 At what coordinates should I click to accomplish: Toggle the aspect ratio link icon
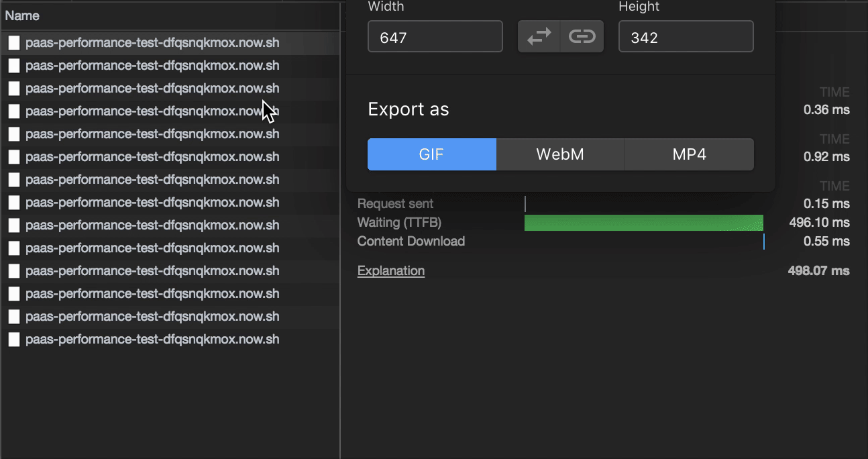(x=582, y=36)
